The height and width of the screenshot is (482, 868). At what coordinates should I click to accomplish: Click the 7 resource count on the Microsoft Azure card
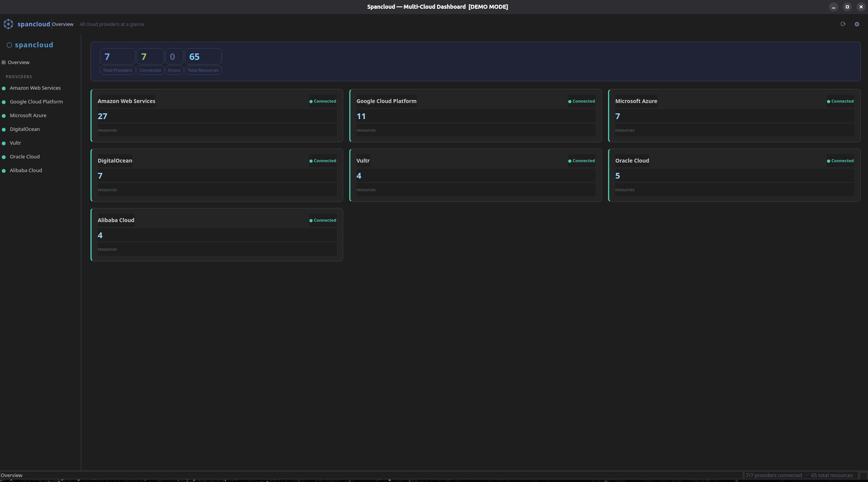[x=618, y=116]
